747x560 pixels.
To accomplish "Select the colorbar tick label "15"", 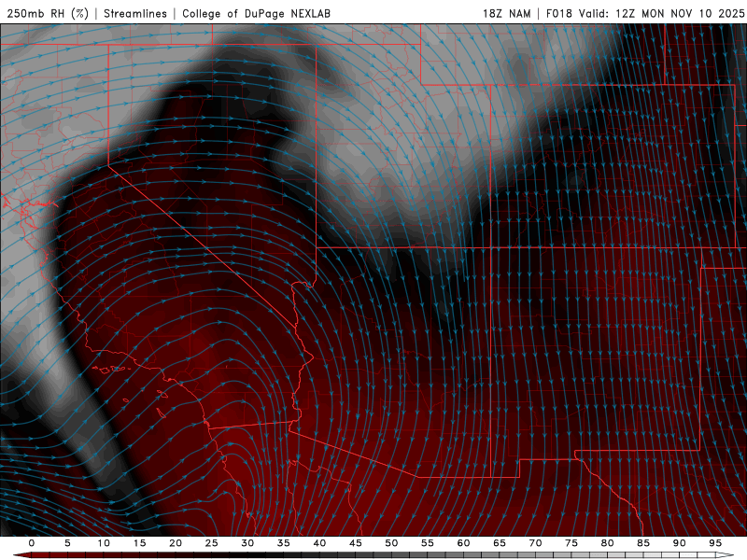I will click(139, 543).
